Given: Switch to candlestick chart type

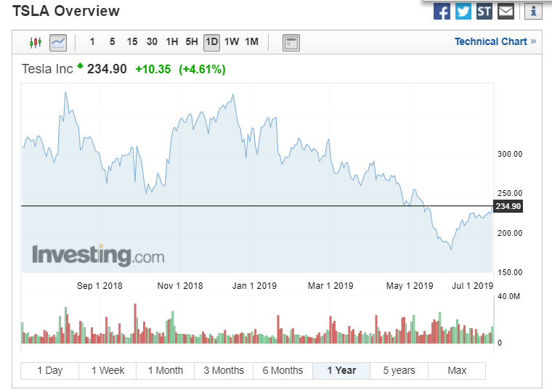Looking at the screenshot, I should pyautogui.click(x=36, y=43).
